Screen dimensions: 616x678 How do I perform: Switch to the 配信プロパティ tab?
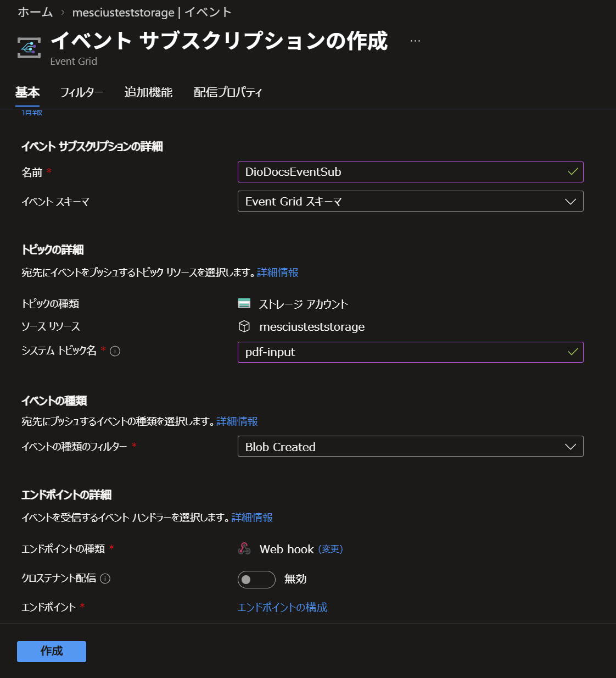(228, 92)
